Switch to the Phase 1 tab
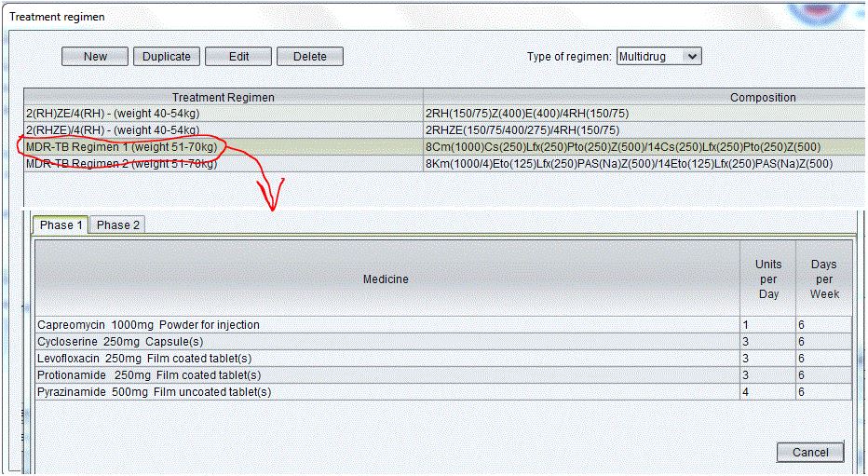Viewport: 868px width, 476px height. [x=61, y=225]
